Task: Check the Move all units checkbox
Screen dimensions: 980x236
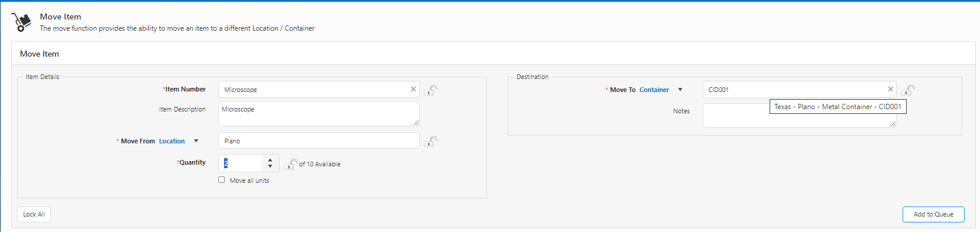Action: point(222,180)
